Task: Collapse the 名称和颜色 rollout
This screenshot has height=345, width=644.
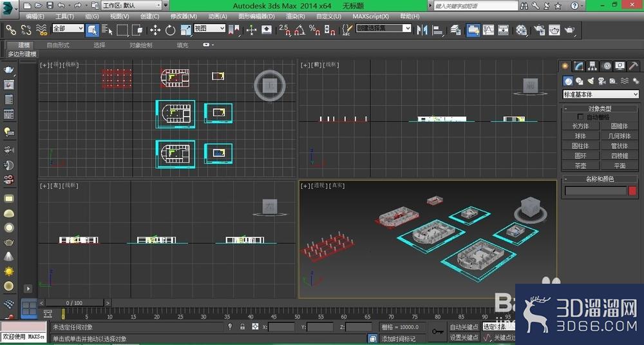Action: coord(600,179)
